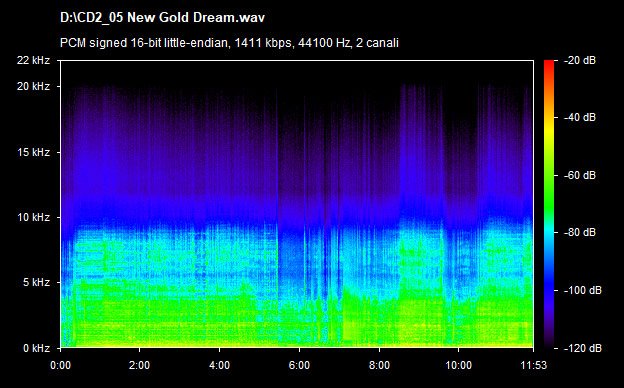Click the 10 kHz frequency axis label
624x388 pixels.
[33, 217]
